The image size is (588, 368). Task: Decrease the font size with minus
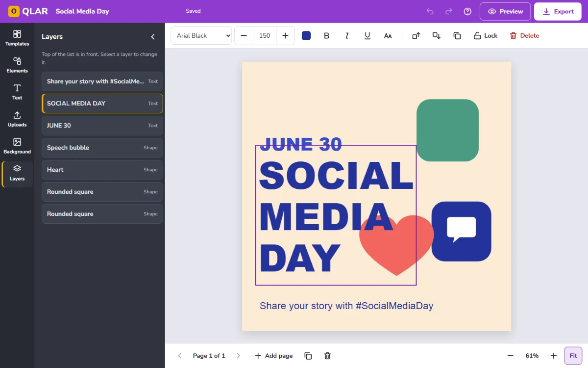(244, 36)
